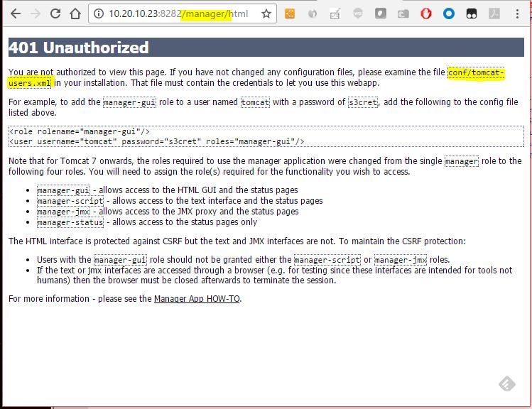Click the grey camera extension icon
The image size is (532, 409).
403,13
